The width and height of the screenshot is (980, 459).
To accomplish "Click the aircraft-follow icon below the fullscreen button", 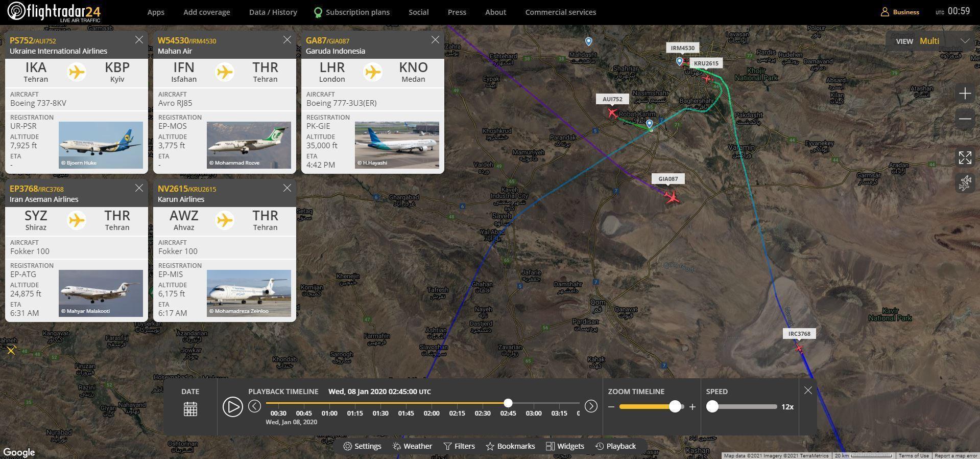I will pos(965,182).
